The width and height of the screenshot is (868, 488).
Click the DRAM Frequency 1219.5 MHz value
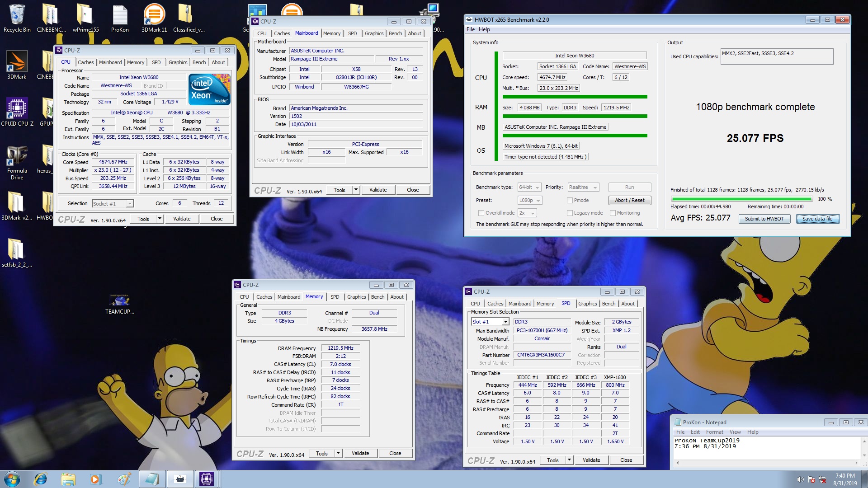pyautogui.click(x=340, y=348)
